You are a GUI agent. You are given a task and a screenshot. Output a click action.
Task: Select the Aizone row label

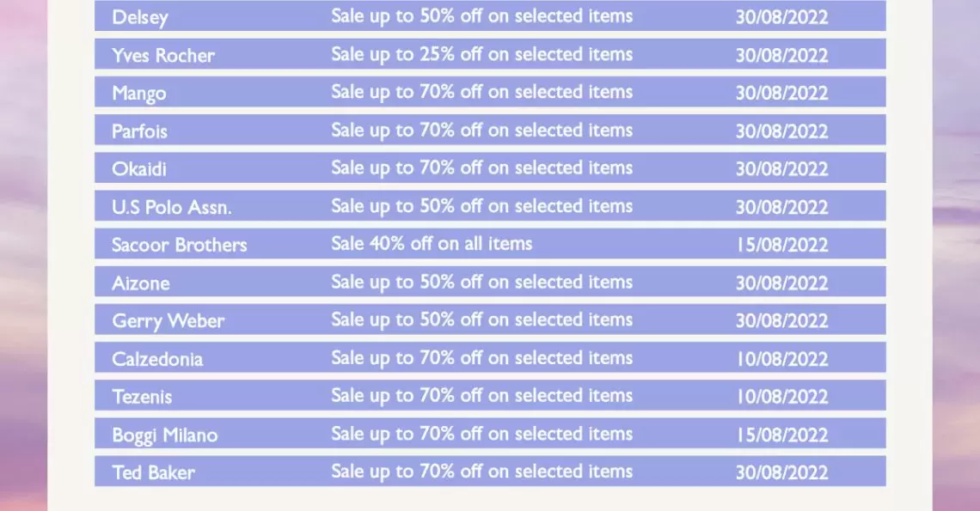pos(141,283)
